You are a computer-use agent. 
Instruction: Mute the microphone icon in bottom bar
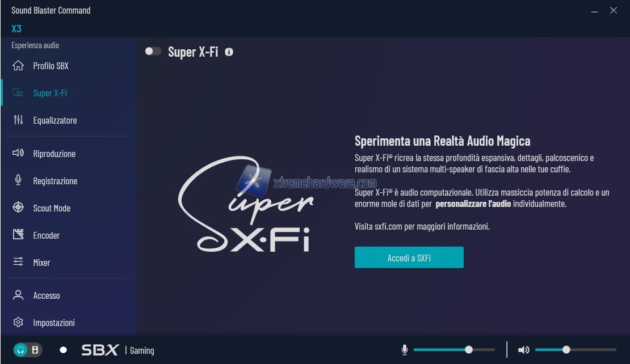pos(405,350)
